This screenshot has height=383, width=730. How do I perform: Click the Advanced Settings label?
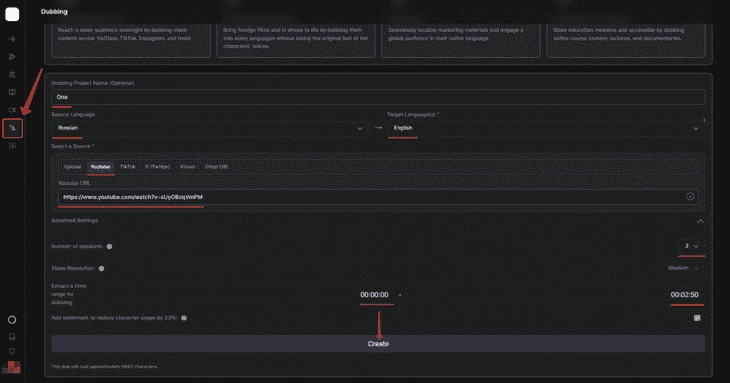pyautogui.click(x=74, y=221)
